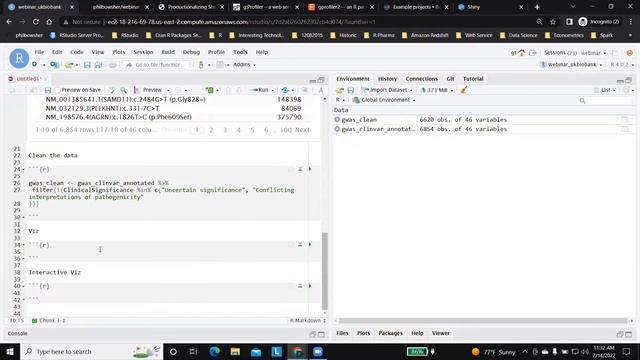This screenshot has height=360, width=640.
Task: Click the Open file folder icon
Action: coord(69,64)
